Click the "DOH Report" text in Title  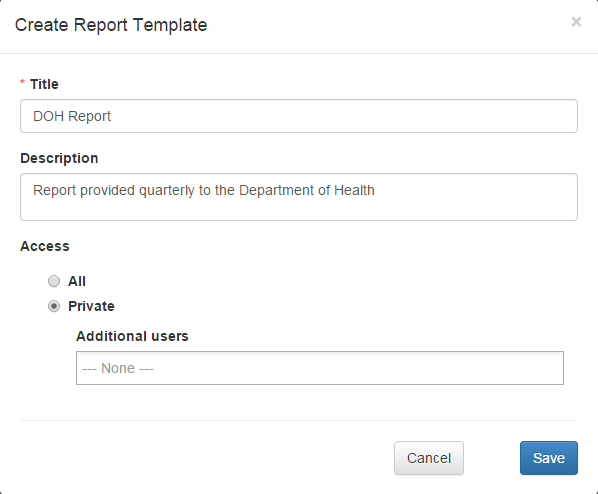pos(72,116)
